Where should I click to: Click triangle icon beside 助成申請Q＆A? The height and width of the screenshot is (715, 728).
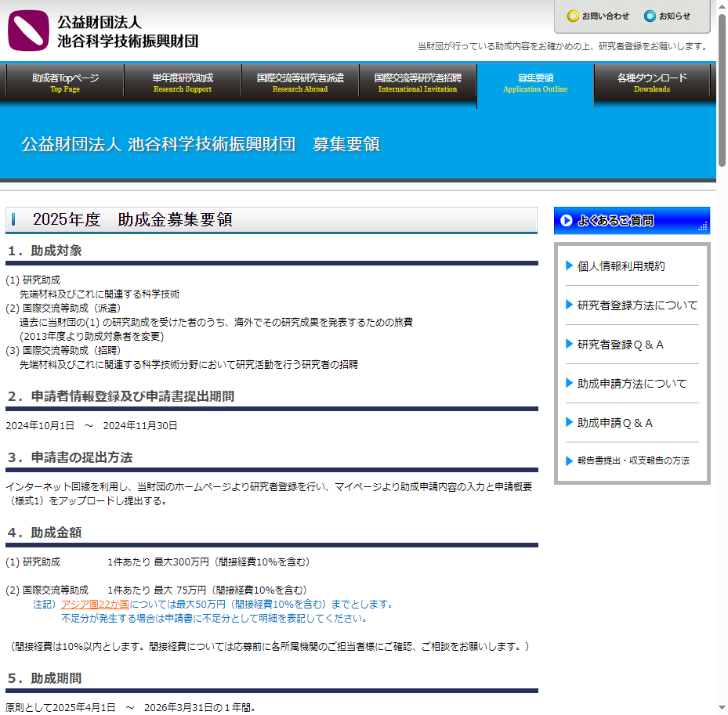coord(569,422)
